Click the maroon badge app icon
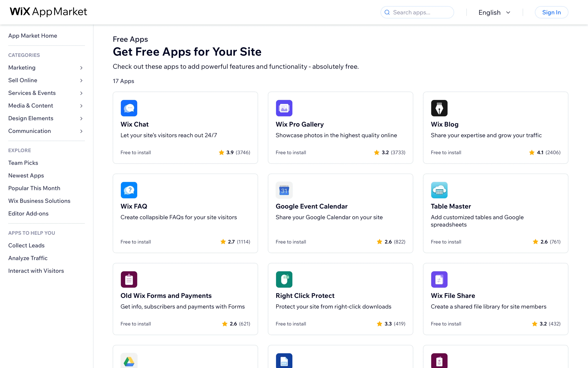The image size is (588, 368). 439,361
